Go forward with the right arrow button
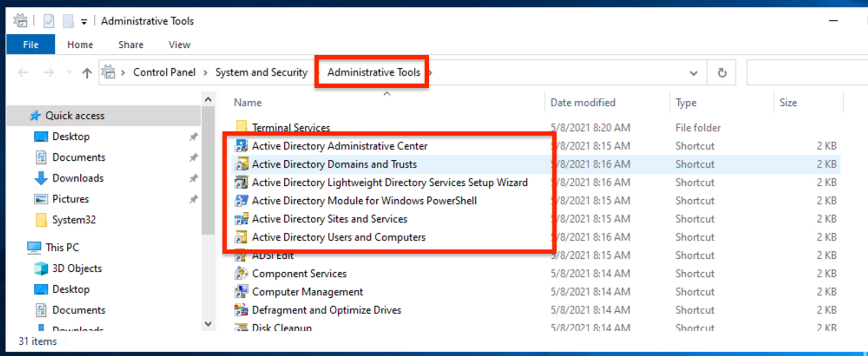Viewport: 868px width, 356px height. point(49,73)
